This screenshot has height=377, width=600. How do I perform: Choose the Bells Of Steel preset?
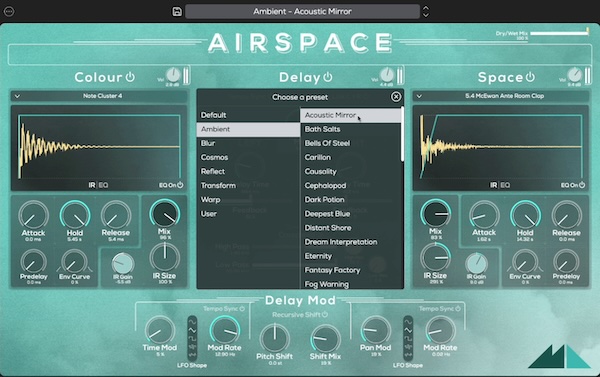pos(350,144)
